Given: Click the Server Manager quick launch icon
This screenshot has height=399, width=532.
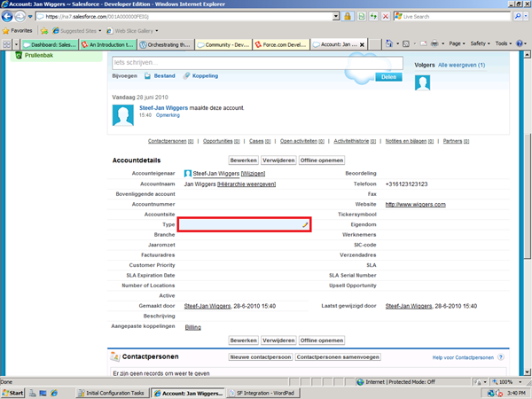Looking at the screenshot, I should [33, 393].
